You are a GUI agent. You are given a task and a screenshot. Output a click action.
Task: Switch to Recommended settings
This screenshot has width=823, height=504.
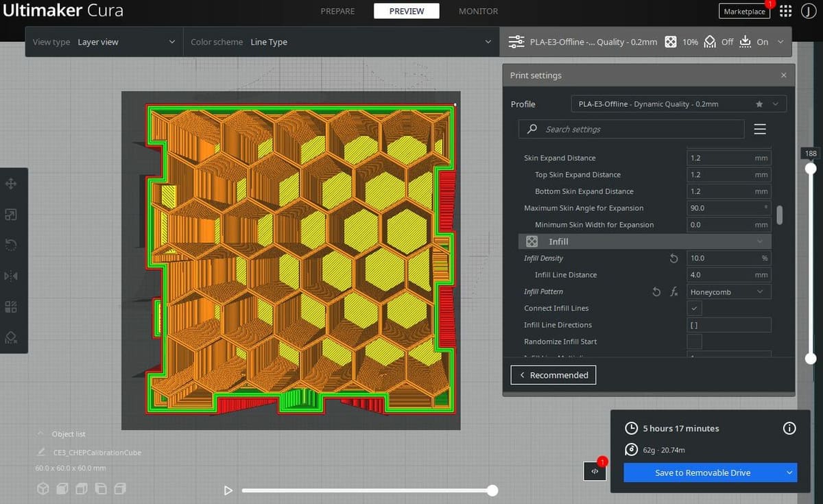pyautogui.click(x=553, y=375)
